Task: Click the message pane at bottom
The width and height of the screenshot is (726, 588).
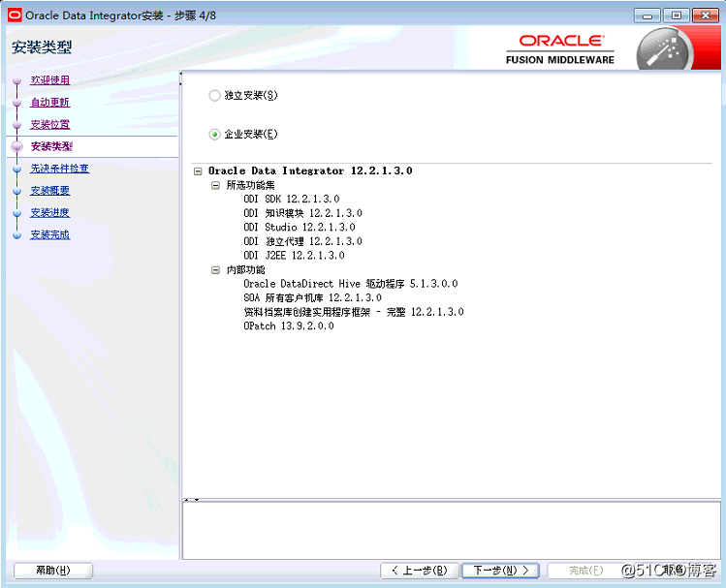Action: pos(452,531)
